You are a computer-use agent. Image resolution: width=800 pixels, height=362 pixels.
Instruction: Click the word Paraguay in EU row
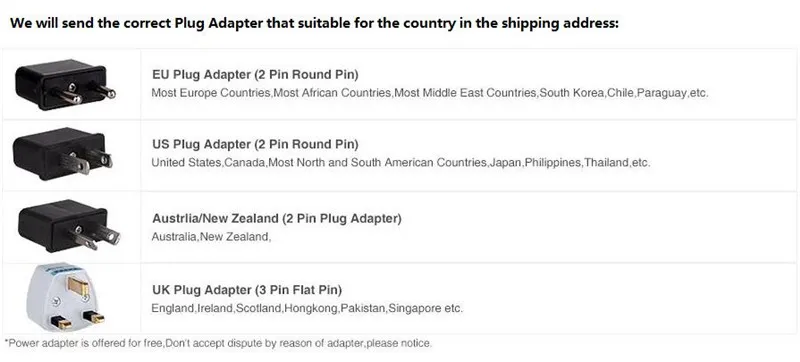[x=662, y=93]
